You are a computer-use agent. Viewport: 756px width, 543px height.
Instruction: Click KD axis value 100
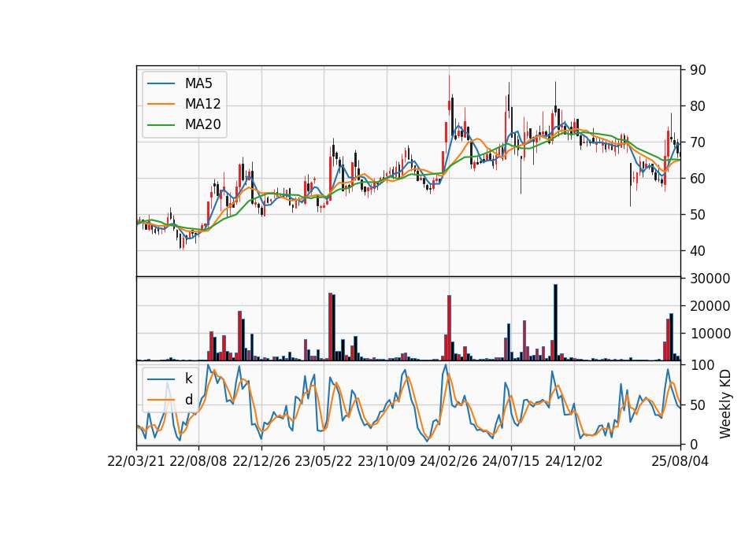[702, 365]
